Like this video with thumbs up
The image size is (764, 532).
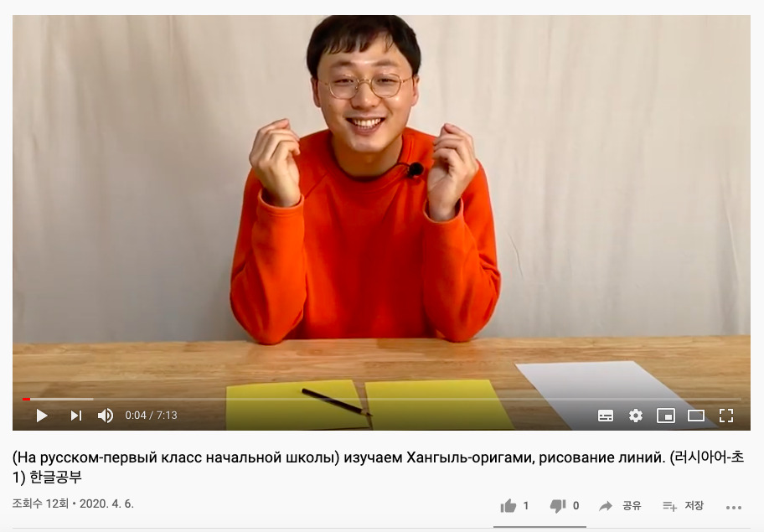[508, 506]
